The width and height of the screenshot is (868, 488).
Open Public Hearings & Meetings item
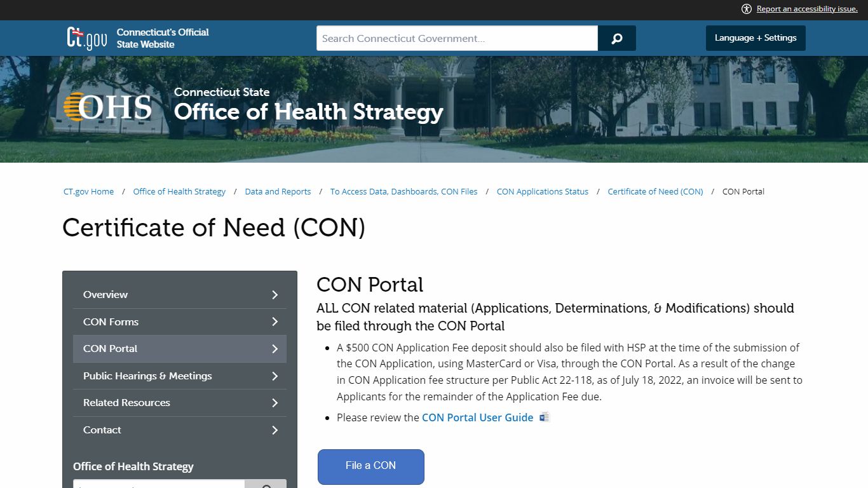180,376
